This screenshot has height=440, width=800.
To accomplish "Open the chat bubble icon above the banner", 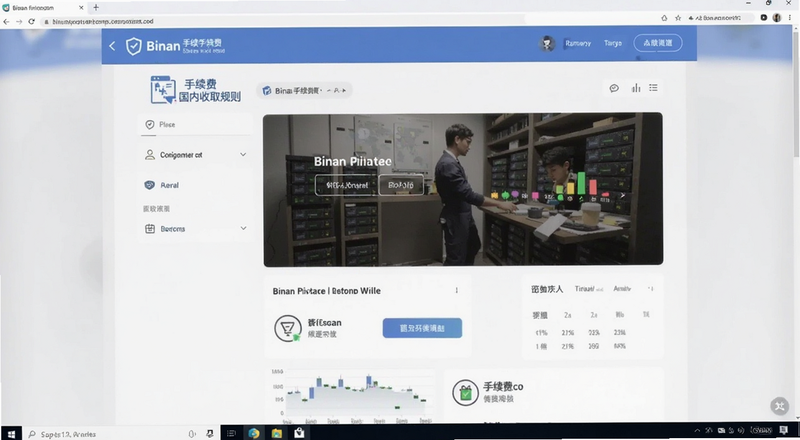I will [x=614, y=88].
